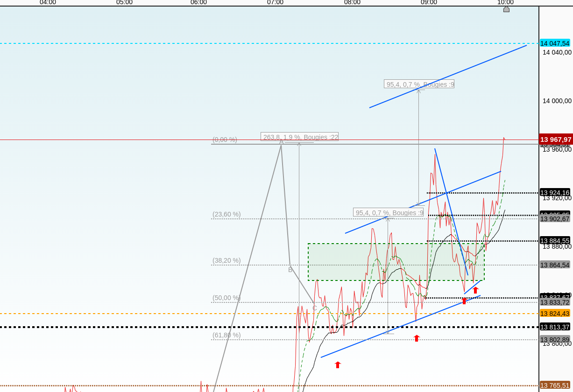Click the 08:00 time axis label

pyautogui.click(x=352, y=2)
